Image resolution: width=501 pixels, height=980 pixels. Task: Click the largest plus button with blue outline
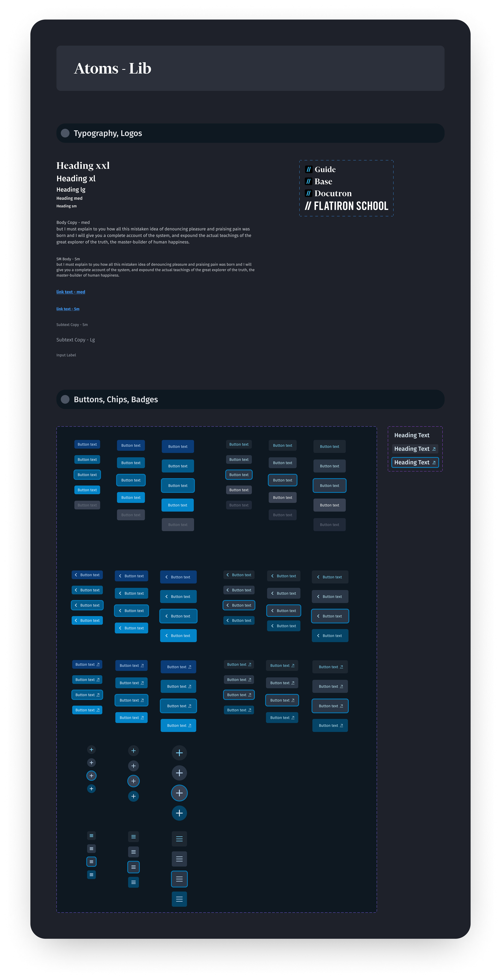(179, 793)
